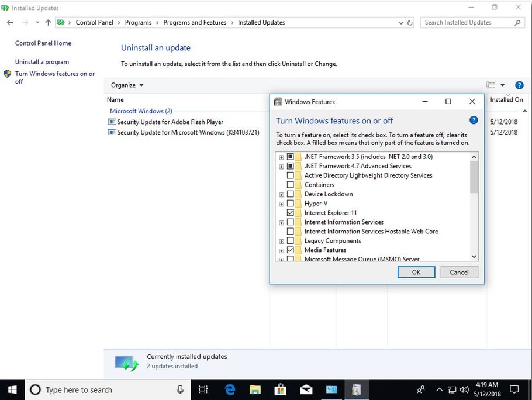Open Microsoft Store from the taskbar
532x400 pixels.
point(280,390)
